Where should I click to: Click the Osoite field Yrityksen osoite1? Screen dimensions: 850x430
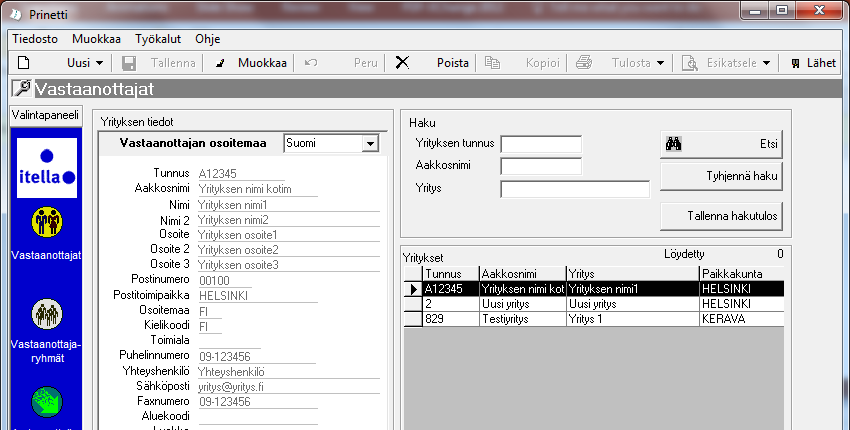pos(288,235)
